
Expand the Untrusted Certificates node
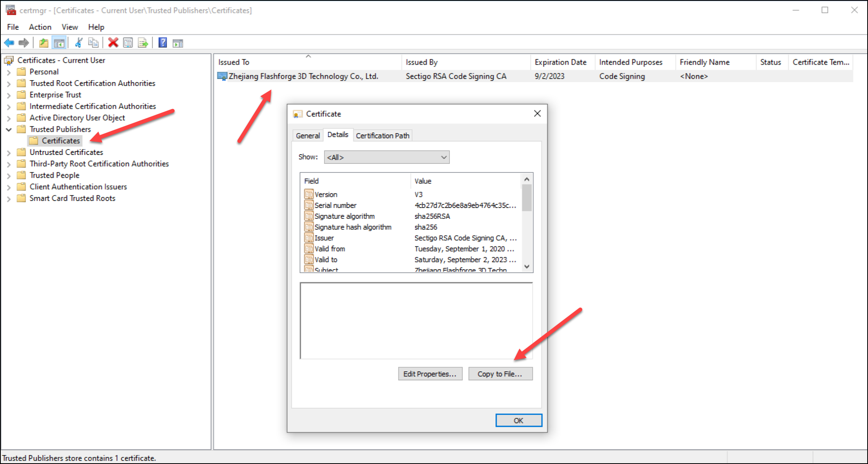(x=9, y=153)
